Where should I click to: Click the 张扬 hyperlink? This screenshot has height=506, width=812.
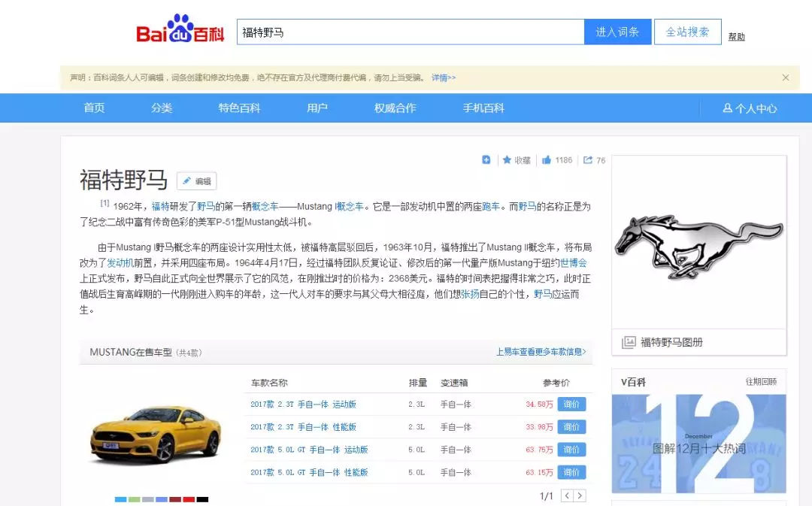pos(470,294)
